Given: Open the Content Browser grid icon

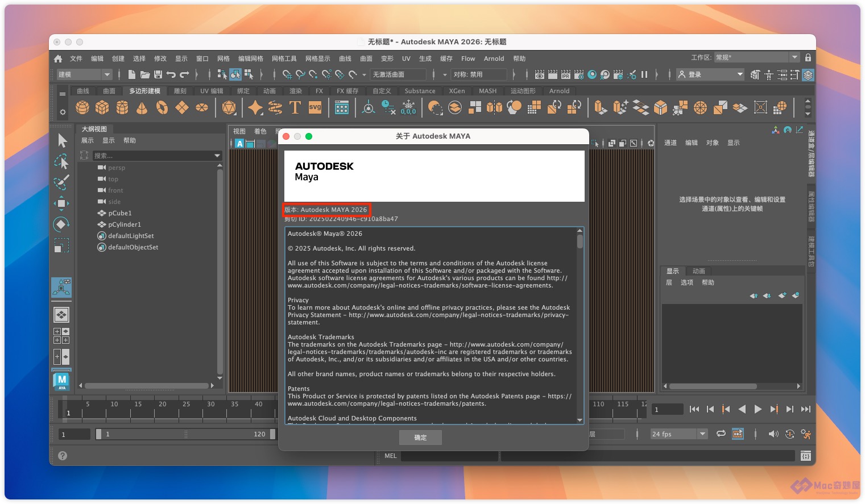Looking at the screenshot, I should pos(342,107).
